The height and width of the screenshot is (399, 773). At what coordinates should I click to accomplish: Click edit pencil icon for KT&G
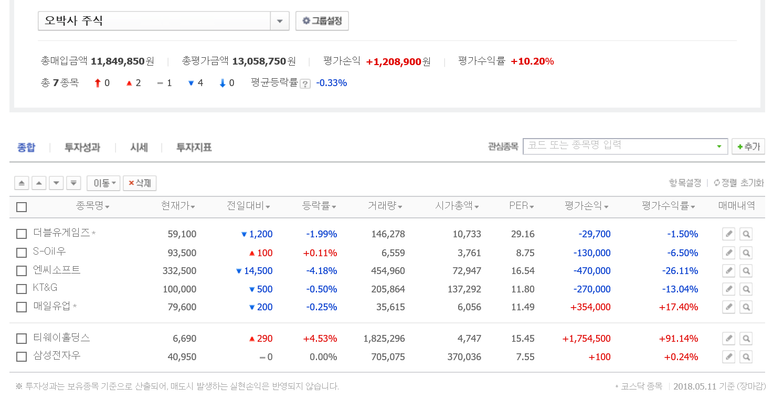click(729, 289)
